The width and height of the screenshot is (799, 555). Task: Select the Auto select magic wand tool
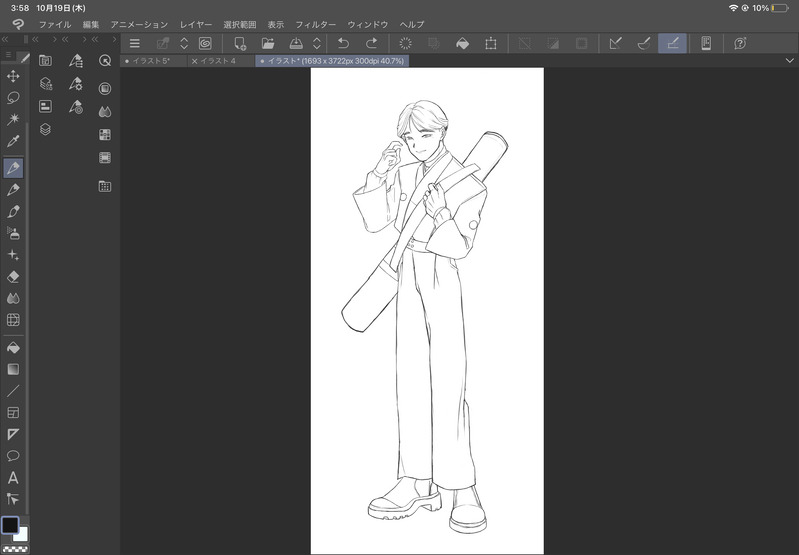click(x=13, y=120)
